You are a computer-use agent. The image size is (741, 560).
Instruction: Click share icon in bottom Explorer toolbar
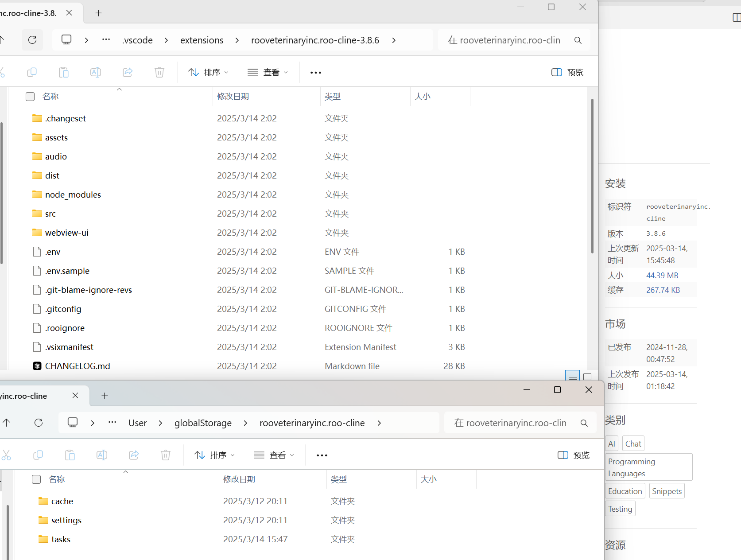pyautogui.click(x=134, y=455)
